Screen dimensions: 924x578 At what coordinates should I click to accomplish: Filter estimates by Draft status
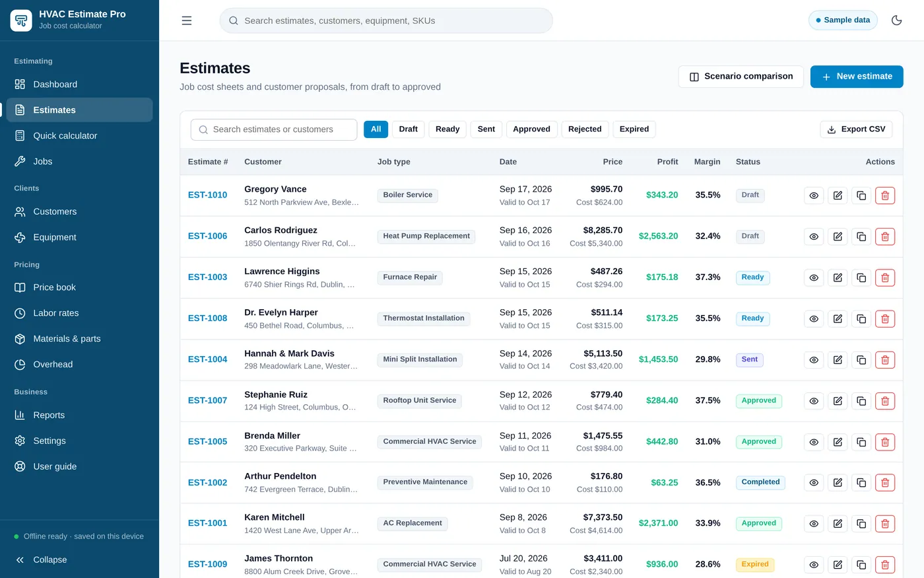(x=408, y=129)
